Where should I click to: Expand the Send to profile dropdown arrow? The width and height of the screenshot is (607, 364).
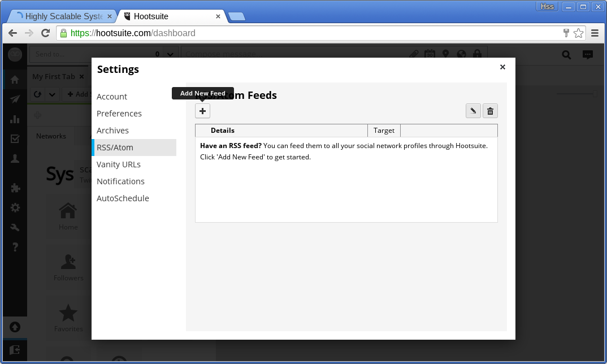tap(170, 54)
